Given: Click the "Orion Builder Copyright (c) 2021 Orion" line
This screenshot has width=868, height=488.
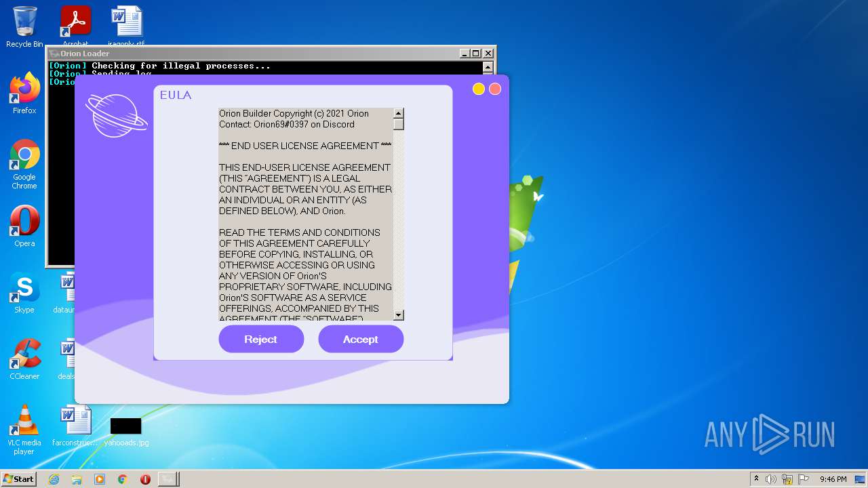Looking at the screenshot, I should click(294, 113).
